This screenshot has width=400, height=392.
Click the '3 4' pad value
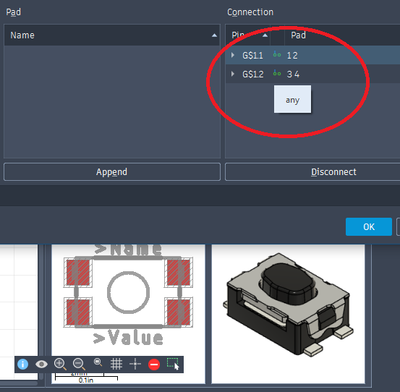[293, 74]
